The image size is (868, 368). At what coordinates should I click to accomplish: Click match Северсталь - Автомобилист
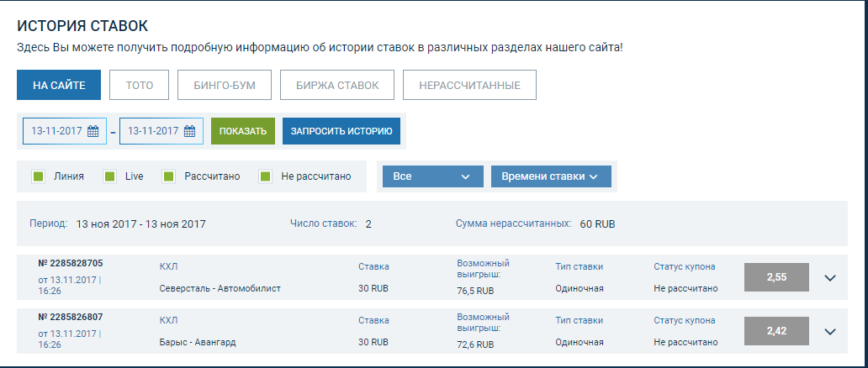(x=220, y=288)
